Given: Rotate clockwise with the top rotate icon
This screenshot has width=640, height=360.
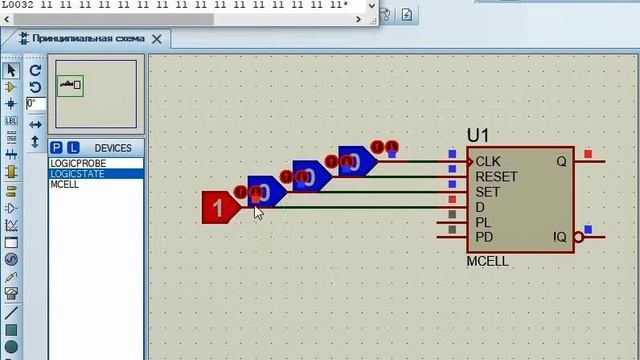Looking at the screenshot, I should click(35, 70).
